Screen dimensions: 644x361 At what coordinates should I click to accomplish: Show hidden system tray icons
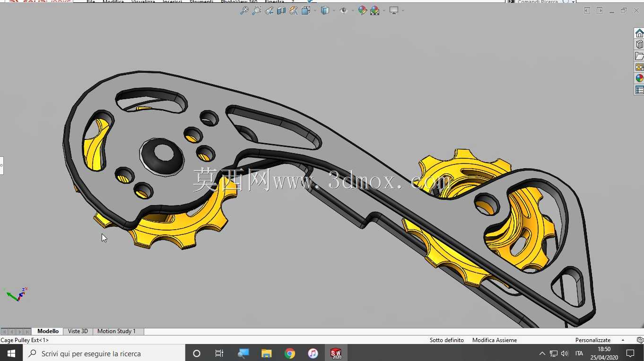(x=542, y=353)
